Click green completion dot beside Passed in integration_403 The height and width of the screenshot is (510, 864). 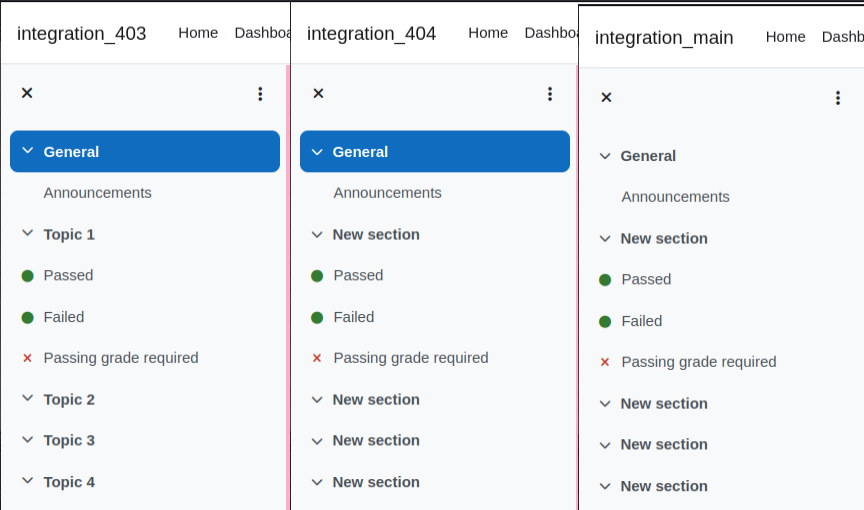point(28,275)
